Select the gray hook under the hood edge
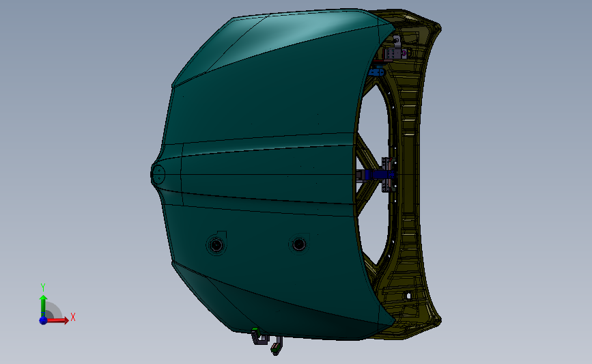Screen dimensions: 592x364 click(x=259, y=337)
